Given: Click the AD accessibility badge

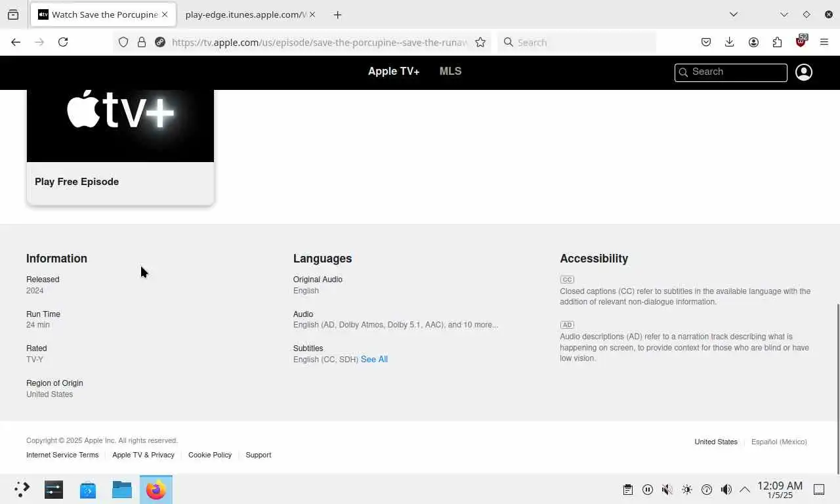Looking at the screenshot, I should (568, 325).
